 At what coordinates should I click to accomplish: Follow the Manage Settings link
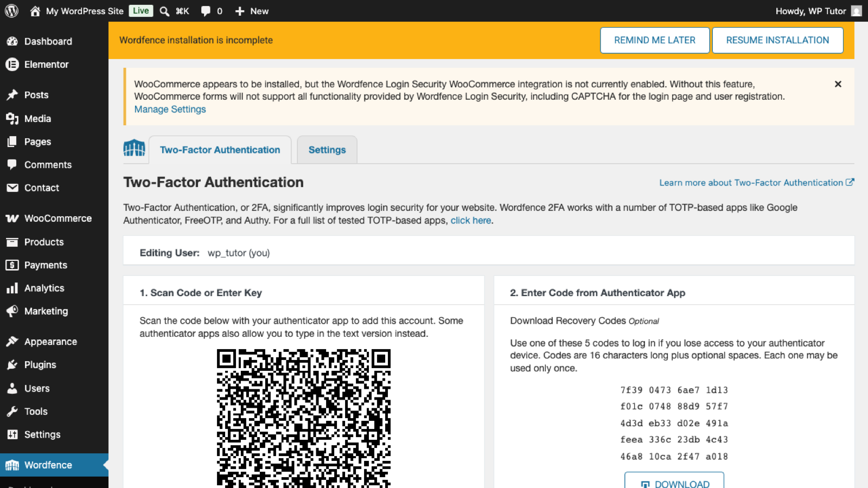(170, 110)
